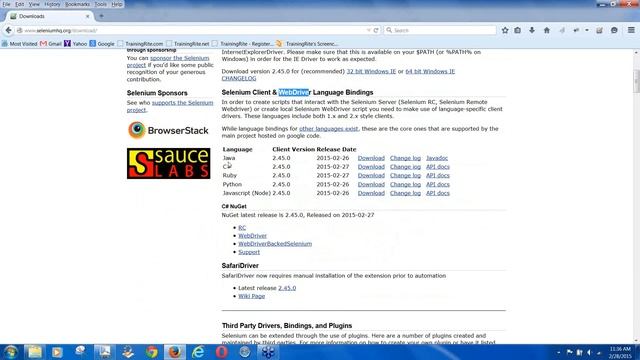
Task: Open the History menu
Action: [x=52, y=4]
